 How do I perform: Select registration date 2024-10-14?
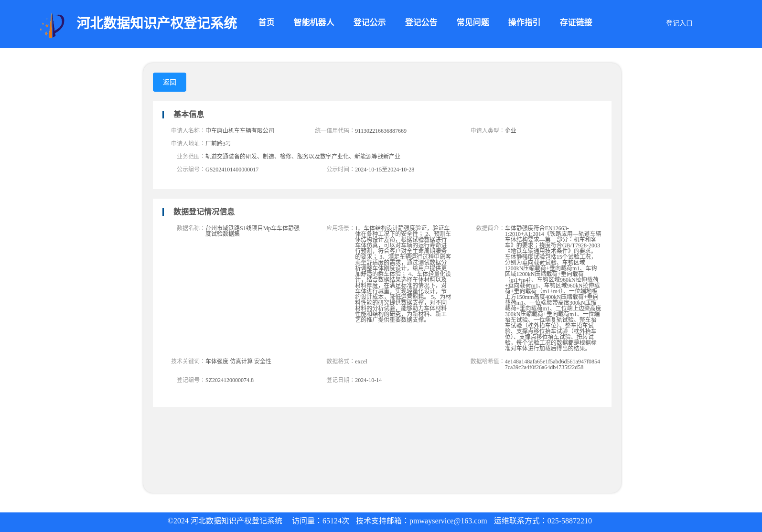[368, 380]
